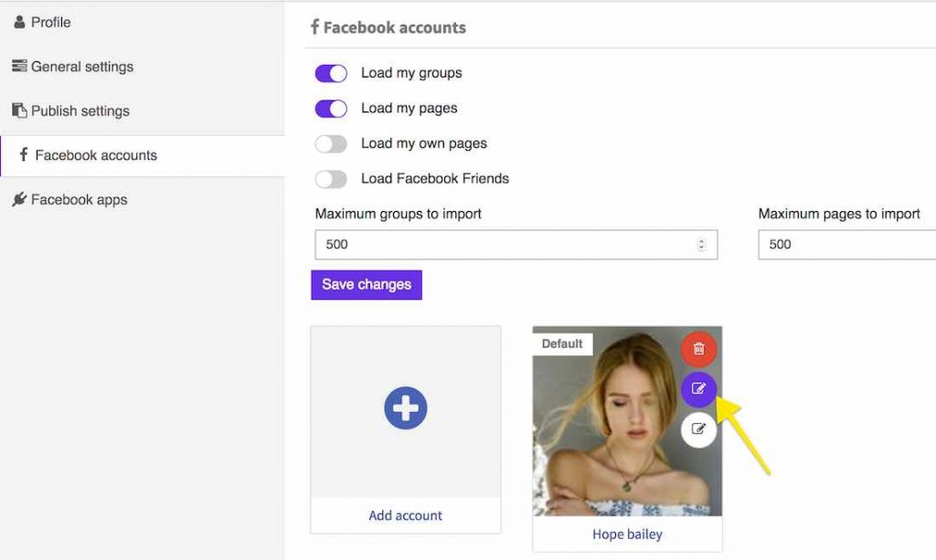The image size is (936, 560).
Task: Click the Facebook apps plug icon
Action: pyautogui.click(x=19, y=199)
